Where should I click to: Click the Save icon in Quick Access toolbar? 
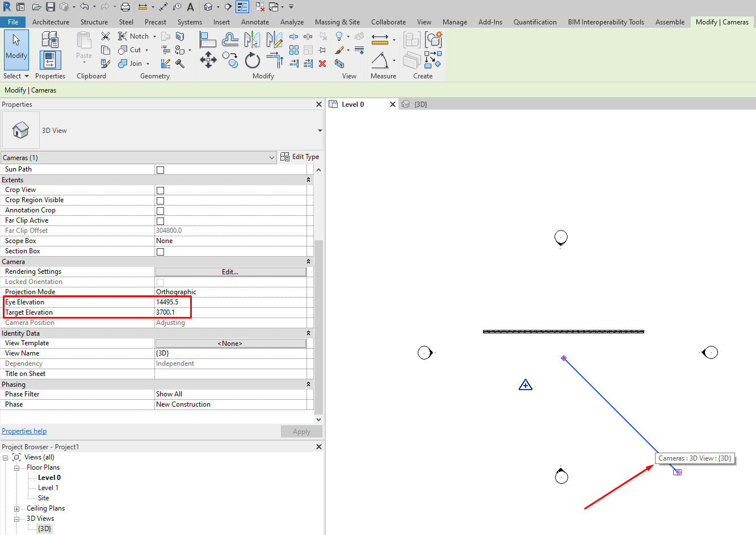[x=50, y=6]
